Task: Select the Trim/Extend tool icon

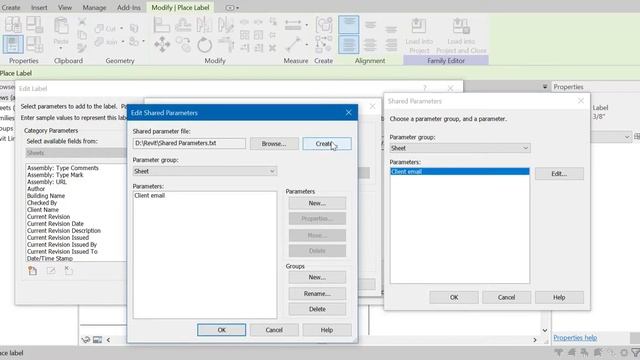Action: [226, 44]
